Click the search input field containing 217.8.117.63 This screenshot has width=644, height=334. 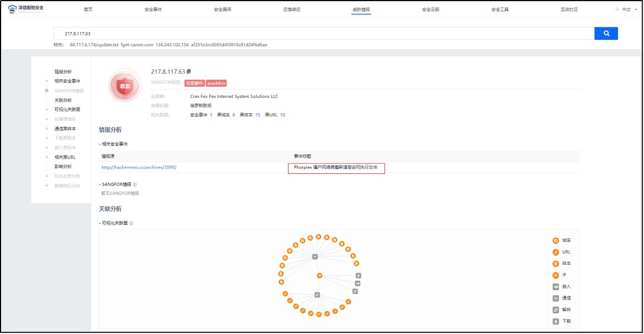tap(323, 34)
